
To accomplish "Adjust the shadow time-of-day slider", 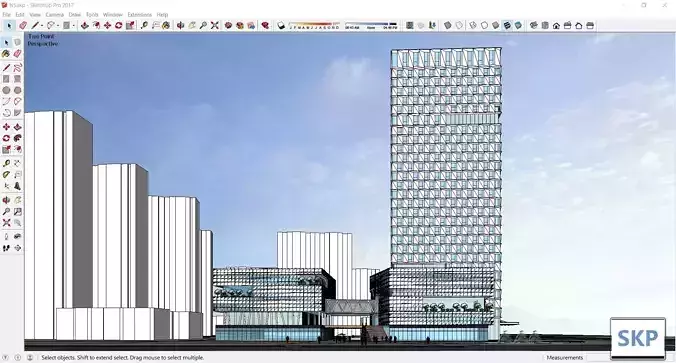I will point(371,25).
